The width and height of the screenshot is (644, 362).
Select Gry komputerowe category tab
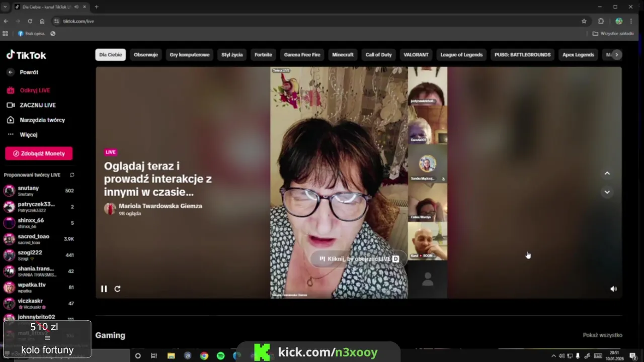click(x=190, y=55)
